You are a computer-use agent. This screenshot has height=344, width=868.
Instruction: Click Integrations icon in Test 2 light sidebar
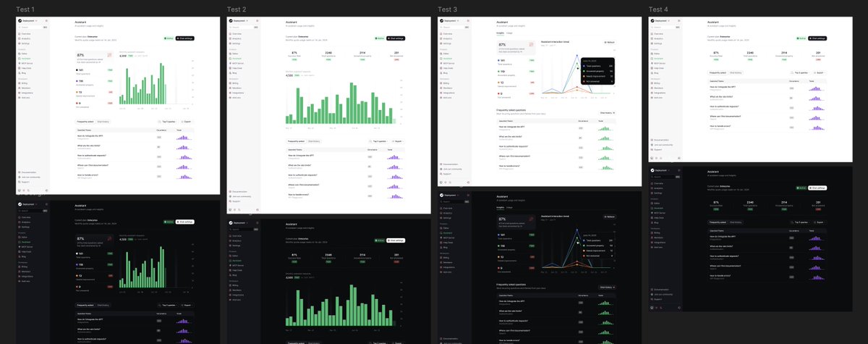point(231,93)
